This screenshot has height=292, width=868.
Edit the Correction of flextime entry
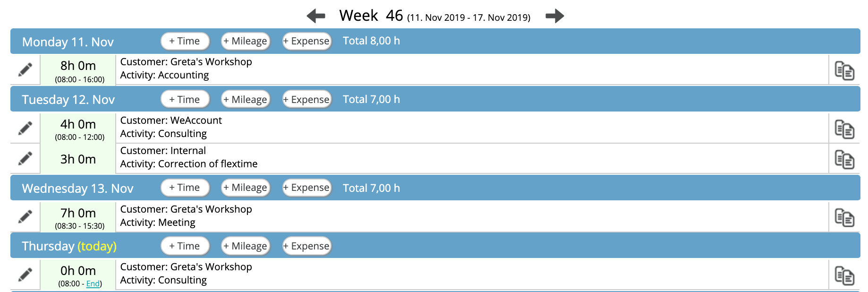click(x=26, y=158)
